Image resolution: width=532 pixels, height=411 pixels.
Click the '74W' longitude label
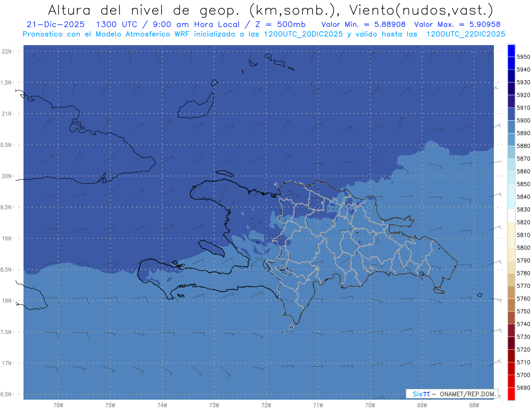[x=162, y=405]
